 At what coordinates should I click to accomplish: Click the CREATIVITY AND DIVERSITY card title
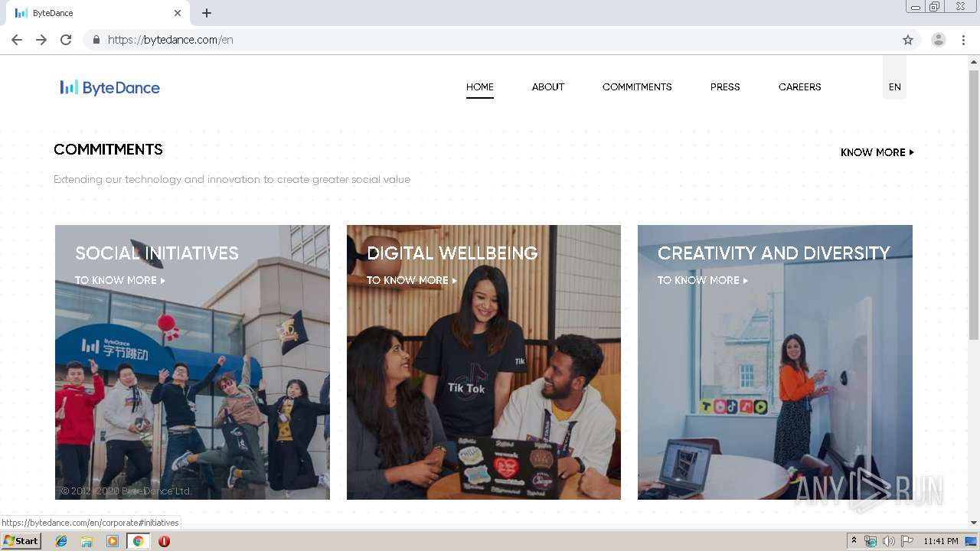coord(774,253)
